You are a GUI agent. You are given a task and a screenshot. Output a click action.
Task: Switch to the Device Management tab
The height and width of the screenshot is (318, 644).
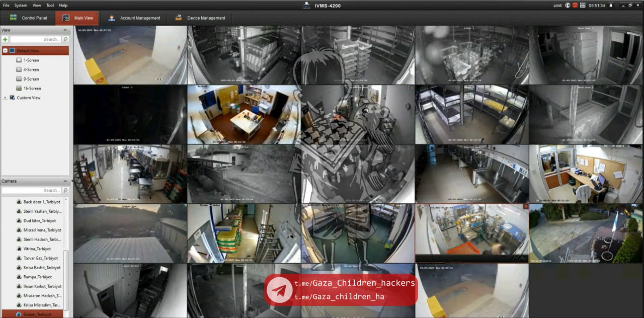click(200, 18)
